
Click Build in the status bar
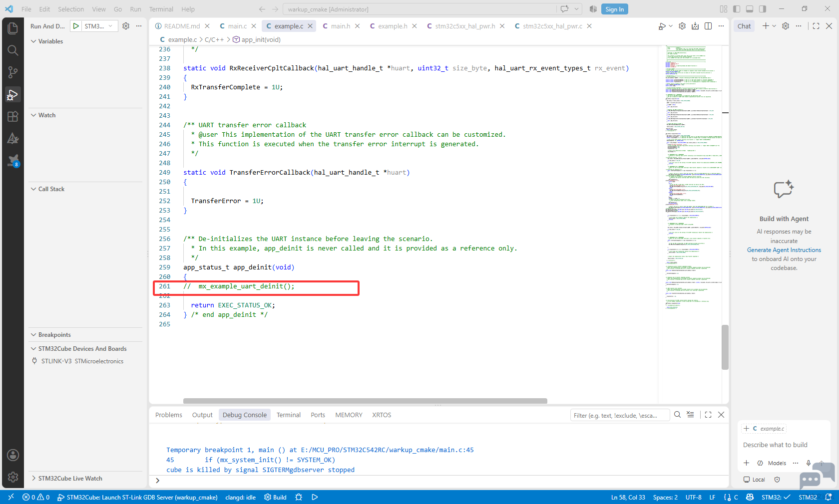(x=275, y=497)
